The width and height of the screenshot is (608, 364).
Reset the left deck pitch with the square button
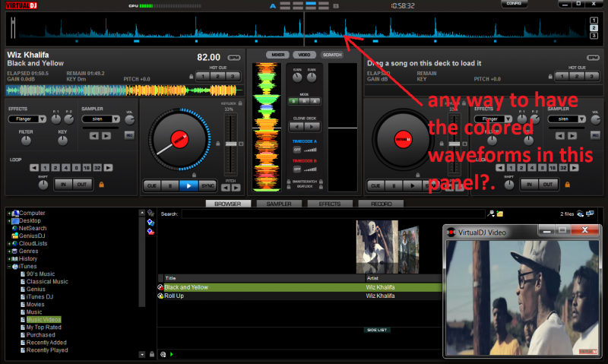pyautogui.click(x=241, y=144)
